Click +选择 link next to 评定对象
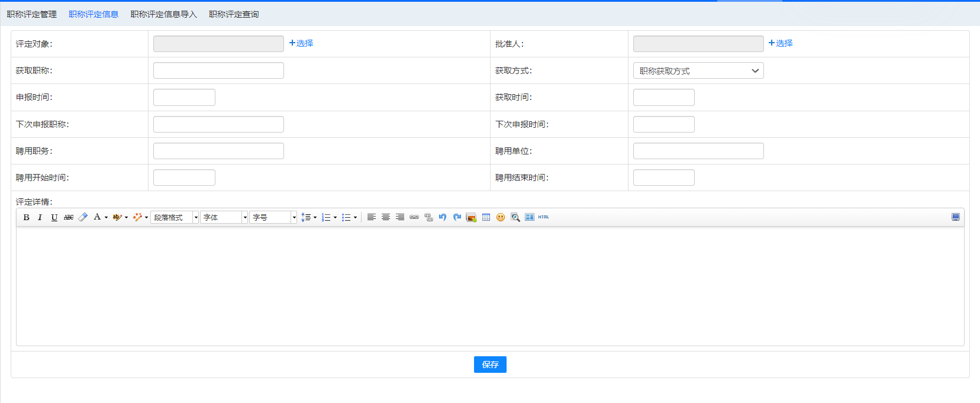The height and width of the screenshot is (403, 980). tap(301, 43)
